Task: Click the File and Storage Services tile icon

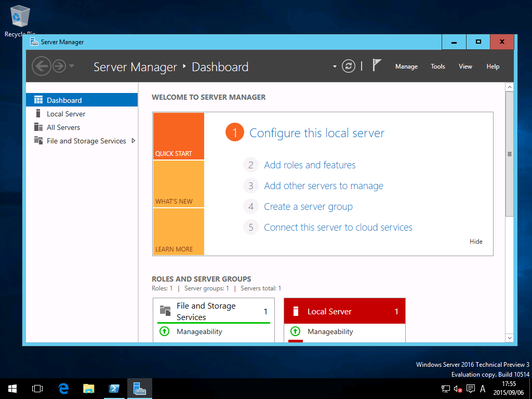Action: coord(165,311)
